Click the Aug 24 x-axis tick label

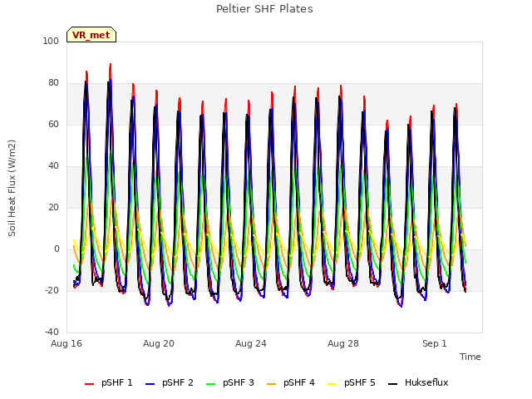[x=251, y=343]
